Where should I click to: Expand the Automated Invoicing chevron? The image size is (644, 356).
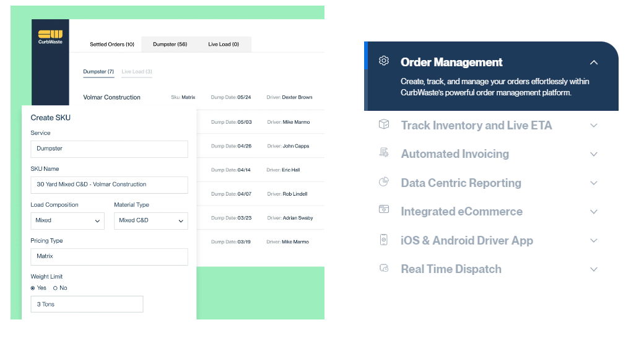tap(593, 154)
